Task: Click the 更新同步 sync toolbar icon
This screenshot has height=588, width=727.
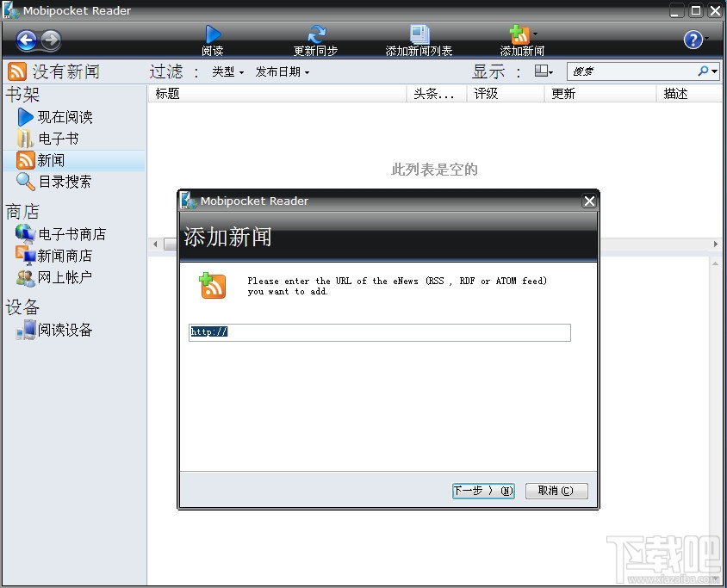Action: coord(314,39)
